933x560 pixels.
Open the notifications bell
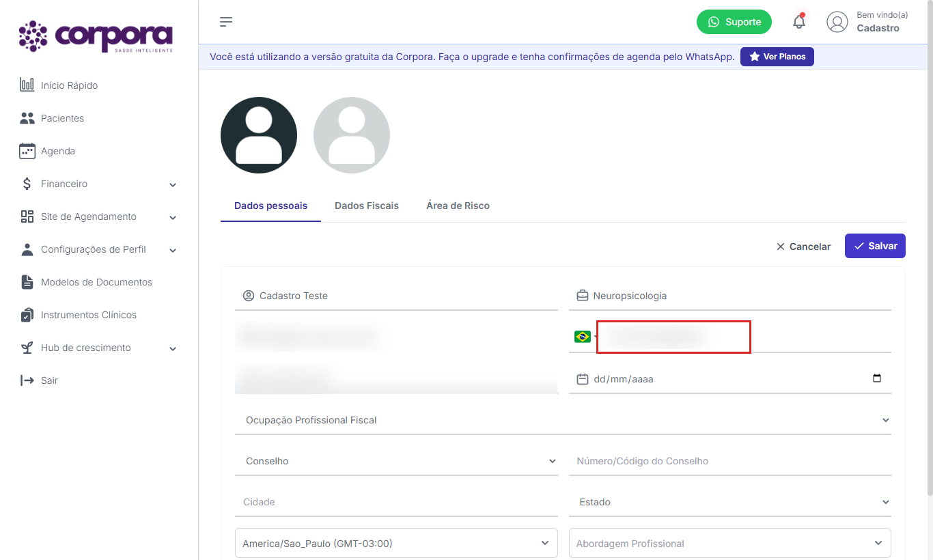pyautogui.click(x=799, y=22)
